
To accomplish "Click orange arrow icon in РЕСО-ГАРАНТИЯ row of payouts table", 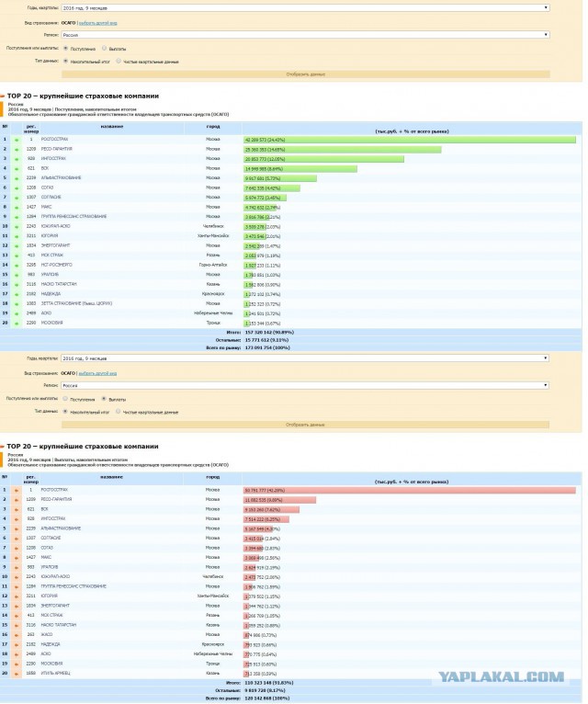I will (17, 500).
